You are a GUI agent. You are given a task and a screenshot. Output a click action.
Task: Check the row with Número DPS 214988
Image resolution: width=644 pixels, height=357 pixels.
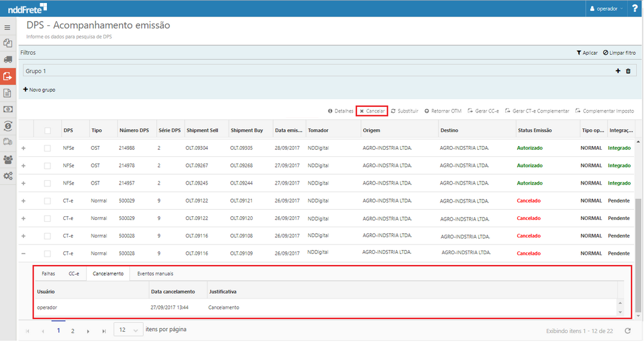coord(48,148)
